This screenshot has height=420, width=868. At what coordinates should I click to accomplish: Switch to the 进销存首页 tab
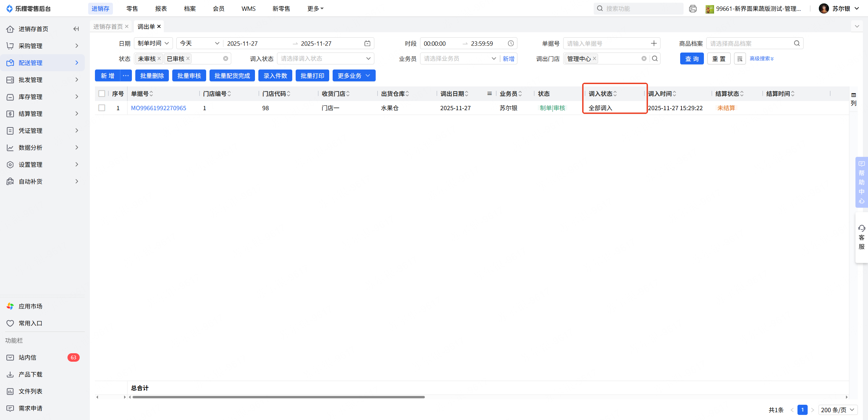pyautogui.click(x=108, y=26)
